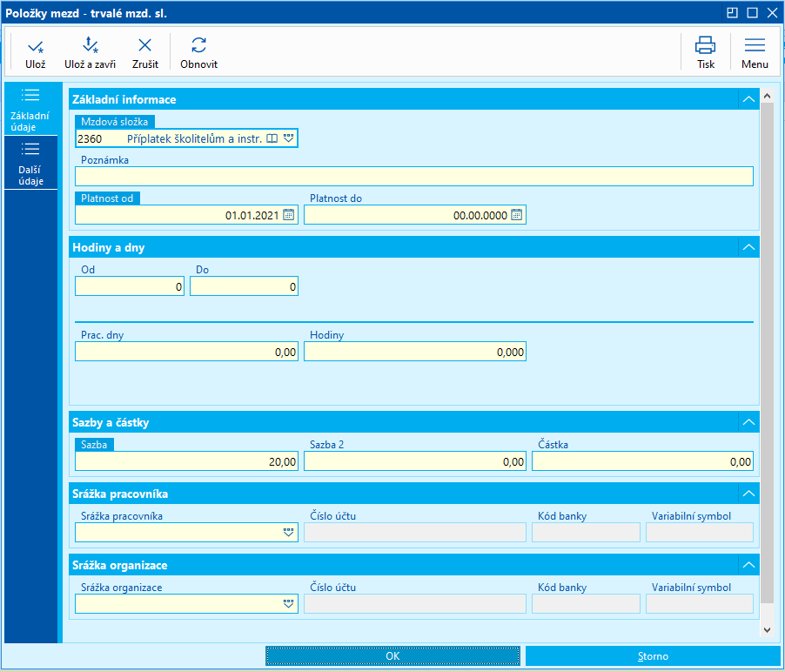Screen dimensions: 785x672
Task: Click the Ulož save icon
Action: [35, 47]
